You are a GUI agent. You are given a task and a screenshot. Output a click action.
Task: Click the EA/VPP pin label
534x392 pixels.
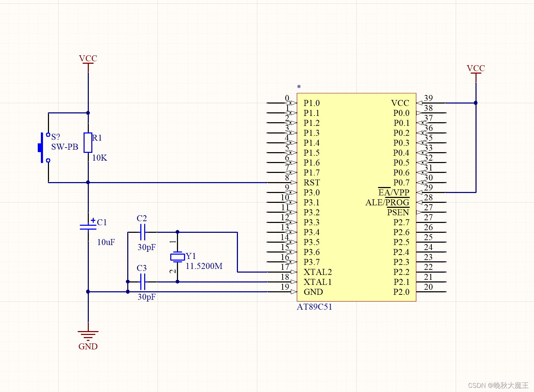pyautogui.click(x=394, y=193)
